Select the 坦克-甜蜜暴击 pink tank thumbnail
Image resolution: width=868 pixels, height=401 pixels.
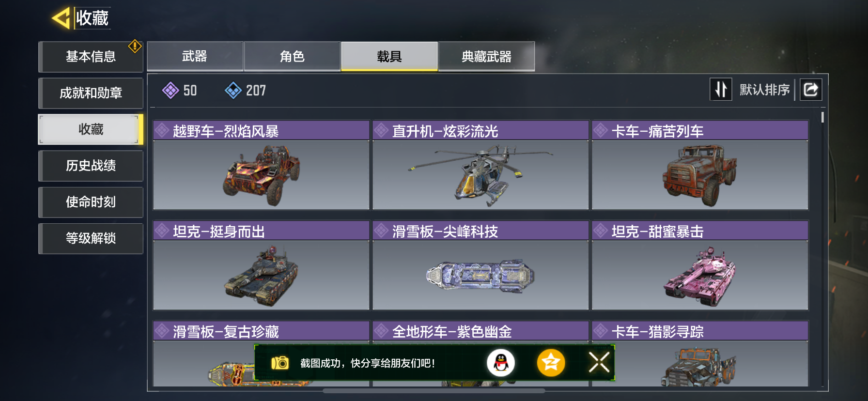[700, 275]
